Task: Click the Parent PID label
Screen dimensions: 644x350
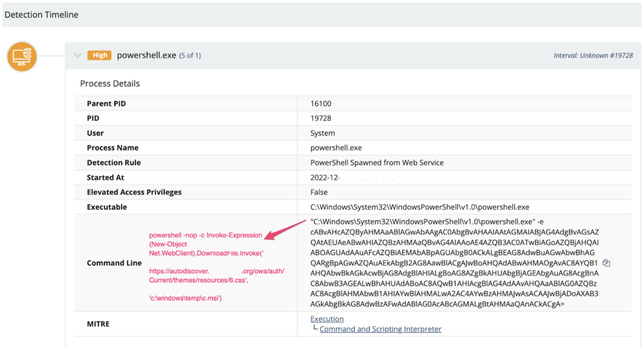Action: point(106,104)
